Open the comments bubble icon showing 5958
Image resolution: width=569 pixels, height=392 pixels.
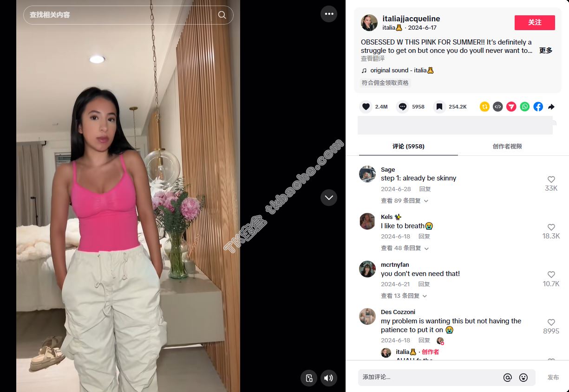pyautogui.click(x=403, y=107)
